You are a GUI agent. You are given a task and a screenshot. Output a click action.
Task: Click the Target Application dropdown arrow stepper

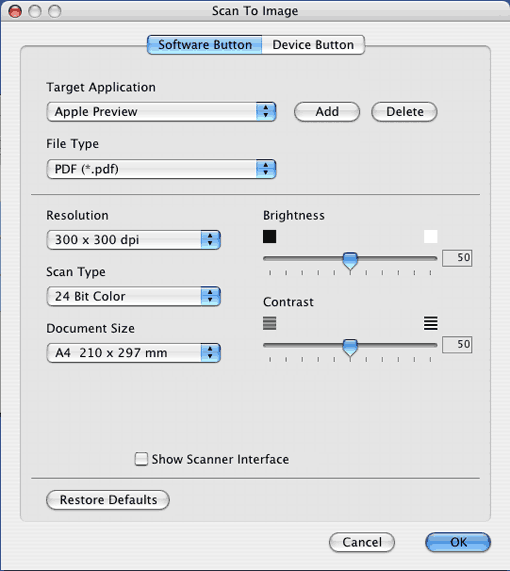pos(266,111)
